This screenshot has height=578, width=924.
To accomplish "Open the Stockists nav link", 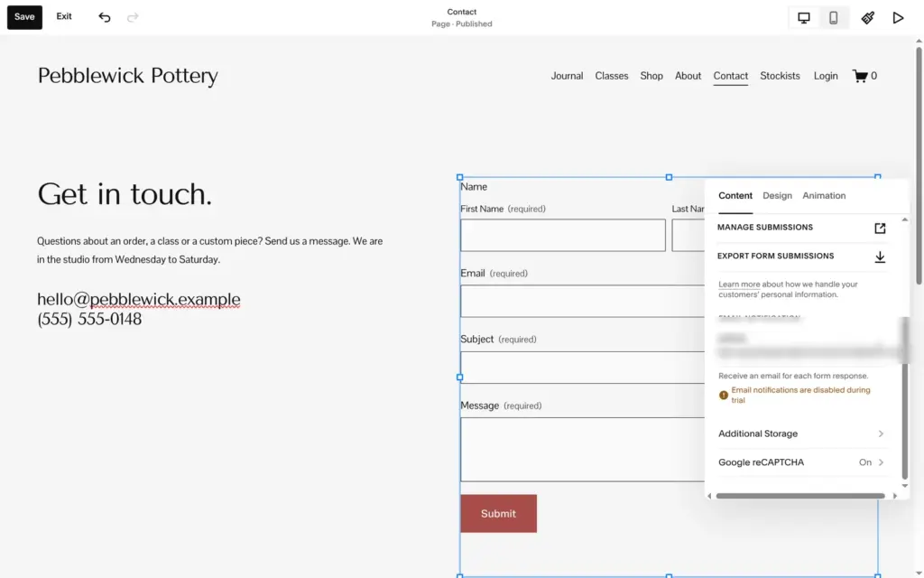I will tap(781, 76).
